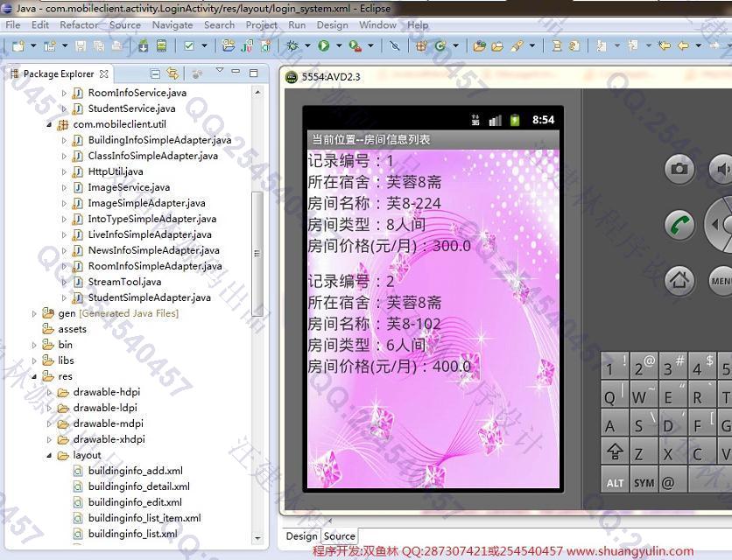Open the Navigate menu
The width and height of the screenshot is (732, 560).
[172, 24]
